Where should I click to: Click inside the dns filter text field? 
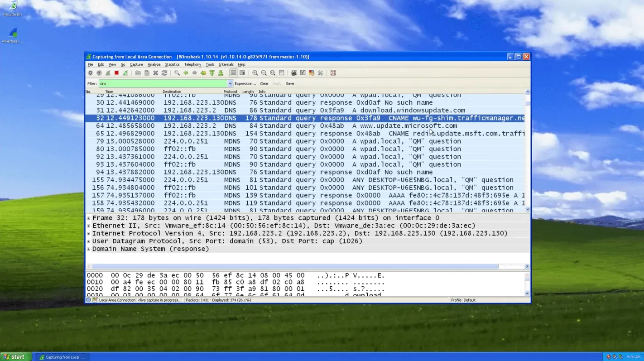point(163,84)
